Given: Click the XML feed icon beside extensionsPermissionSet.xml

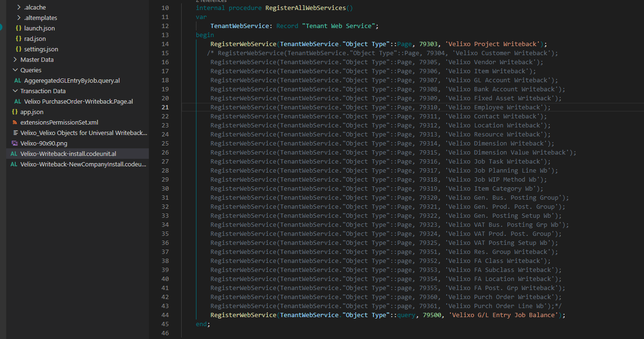Looking at the screenshot, I should pos(15,122).
